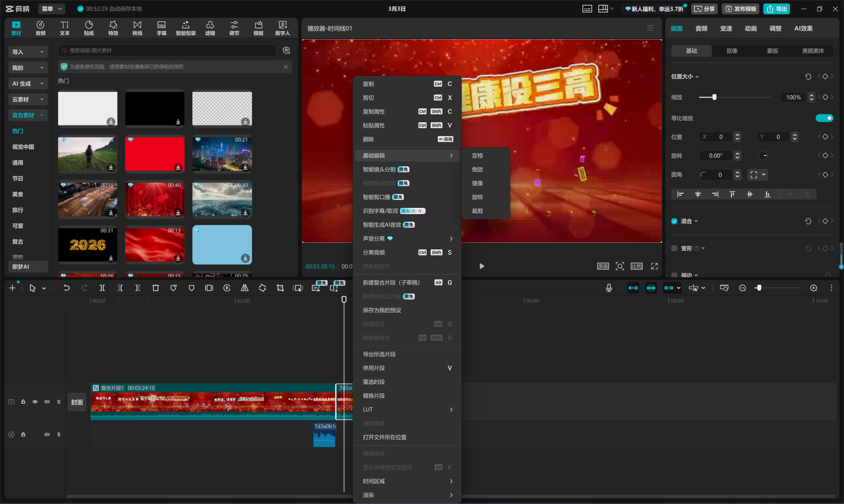The image size is (844, 504).
Task: Click the 缩放 scale slider handle
Action: [x=714, y=98]
